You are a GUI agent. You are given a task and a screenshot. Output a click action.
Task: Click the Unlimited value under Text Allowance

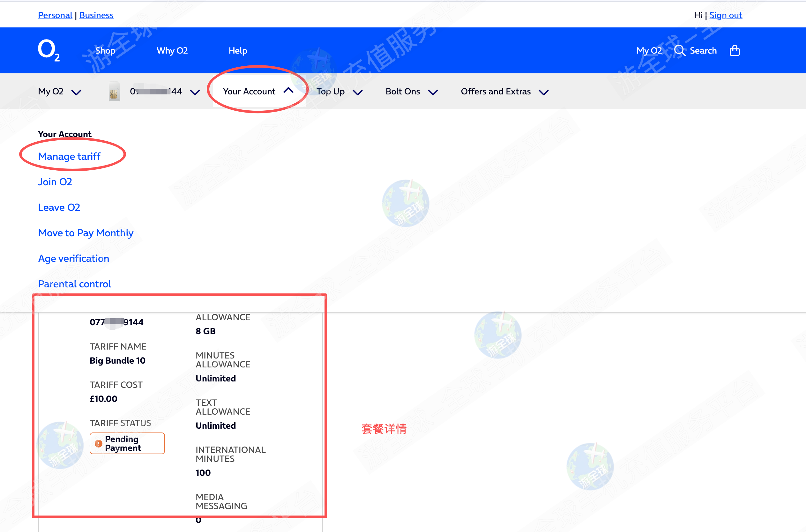tap(216, 426)
